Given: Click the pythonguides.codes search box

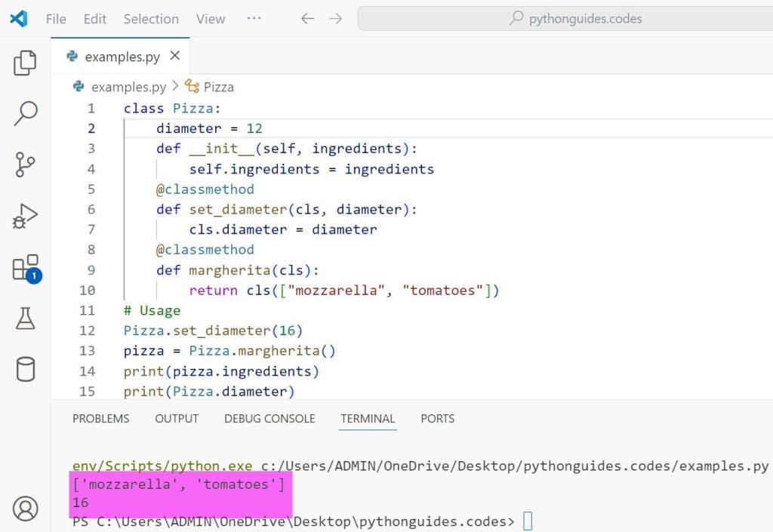Looking at the screenshot, I should tap(574, 19).
